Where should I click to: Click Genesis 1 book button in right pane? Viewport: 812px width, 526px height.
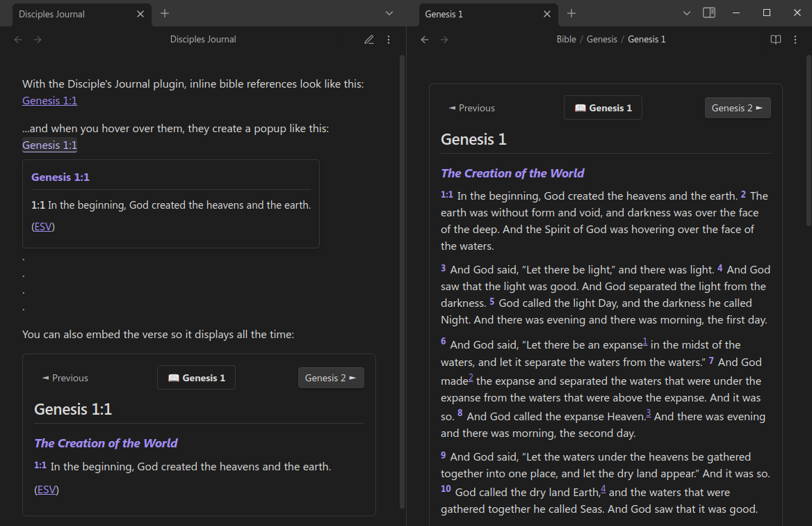point(603,108)
